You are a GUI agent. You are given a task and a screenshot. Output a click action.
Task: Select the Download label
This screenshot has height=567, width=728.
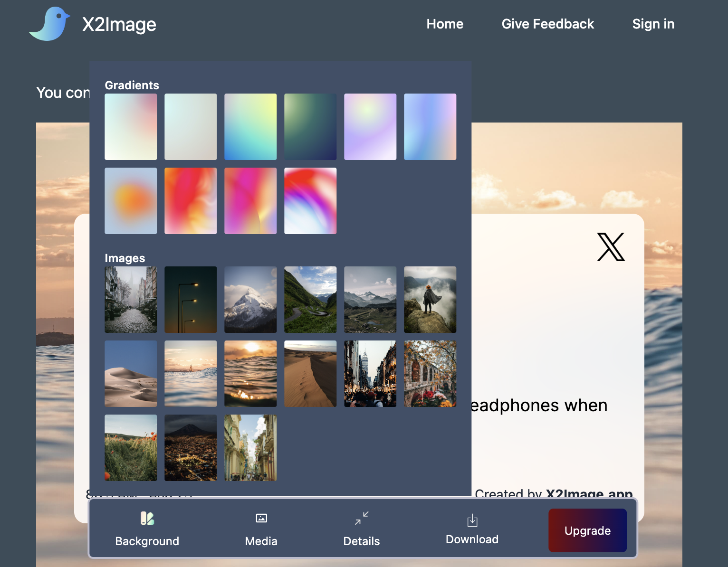click(472, 539)
